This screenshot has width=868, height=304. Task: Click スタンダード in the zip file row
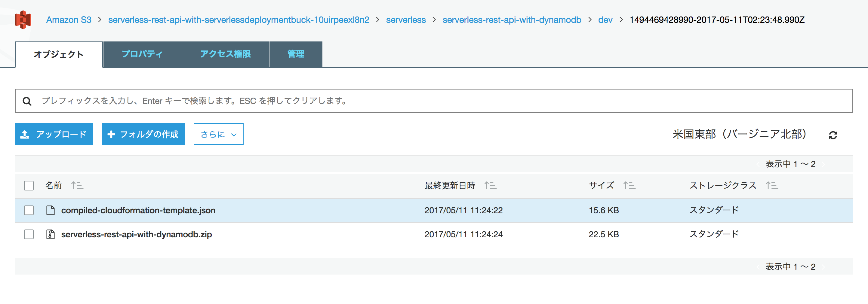point(714,234)
